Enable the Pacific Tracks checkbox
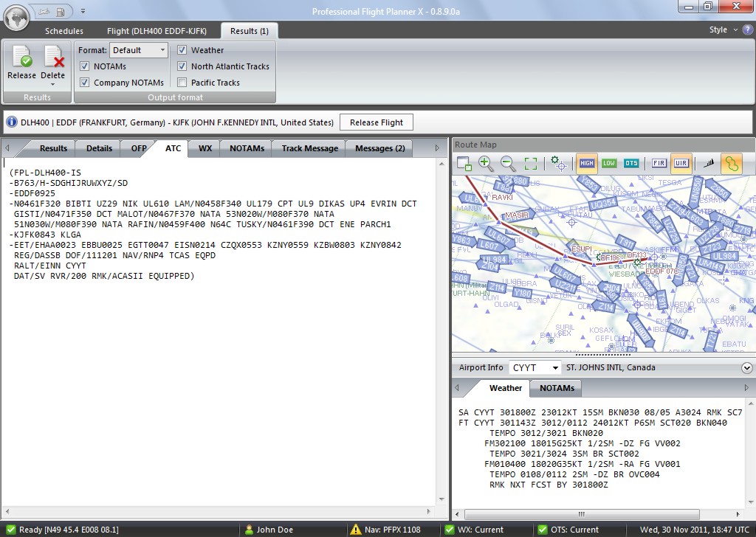This screenshot has width=756, height=537. 182,83
